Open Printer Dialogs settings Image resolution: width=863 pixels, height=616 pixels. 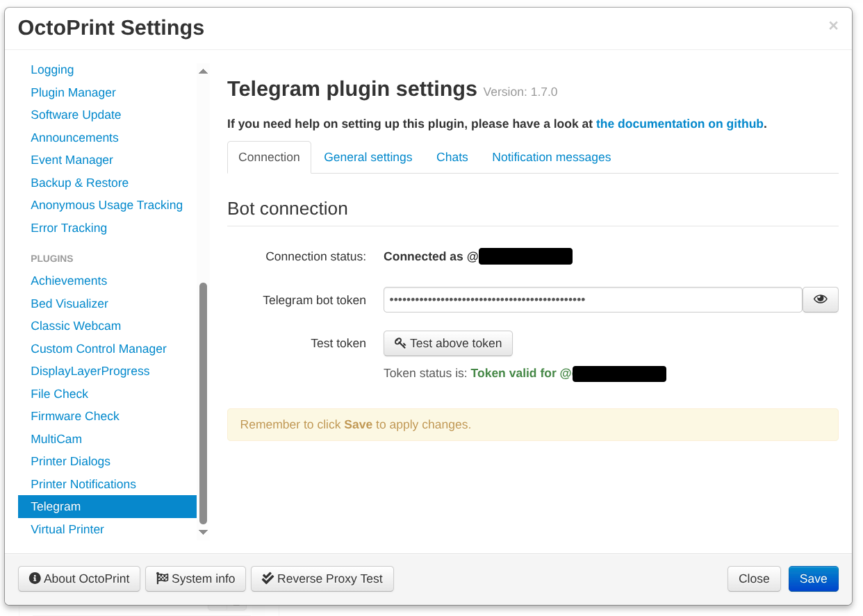70,461
